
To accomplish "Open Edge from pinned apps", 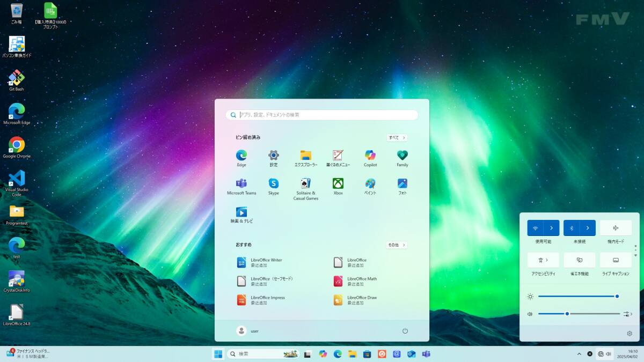I will pos(241,158).
